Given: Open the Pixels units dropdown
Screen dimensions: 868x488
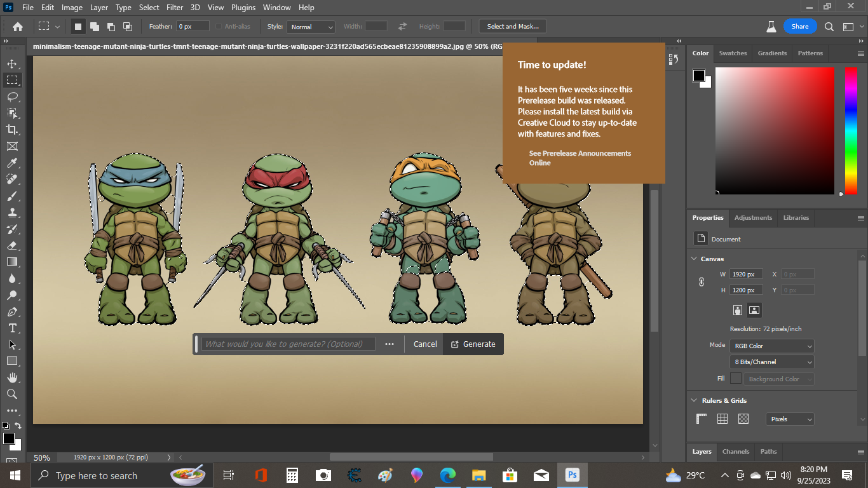Looking at the screenshot, I should coord(790,419).
